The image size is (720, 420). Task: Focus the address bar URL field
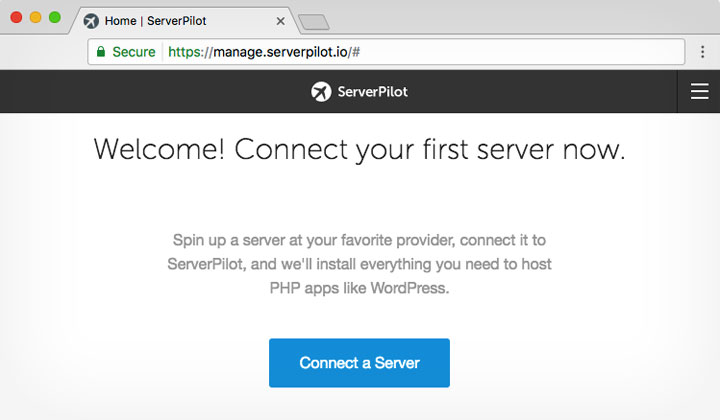(x=386, y=52)
